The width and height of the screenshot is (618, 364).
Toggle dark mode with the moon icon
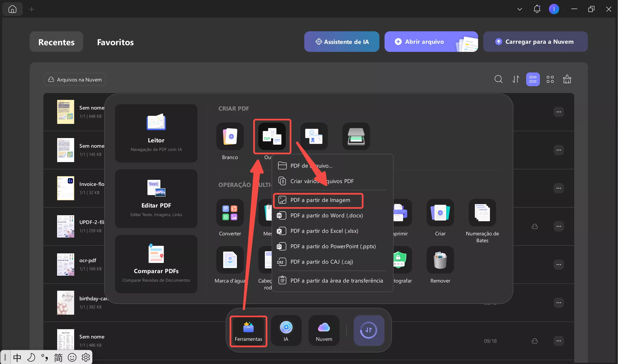pyautogui.click(x=31, y=357)
